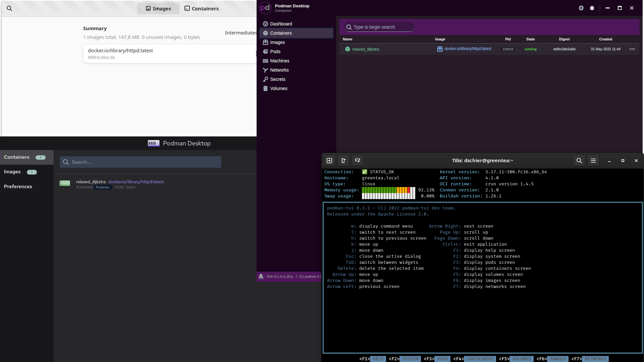Click the Volumes icon in Podman Desktop sidebar
This screenshot has height=362, width=644.
265,88
